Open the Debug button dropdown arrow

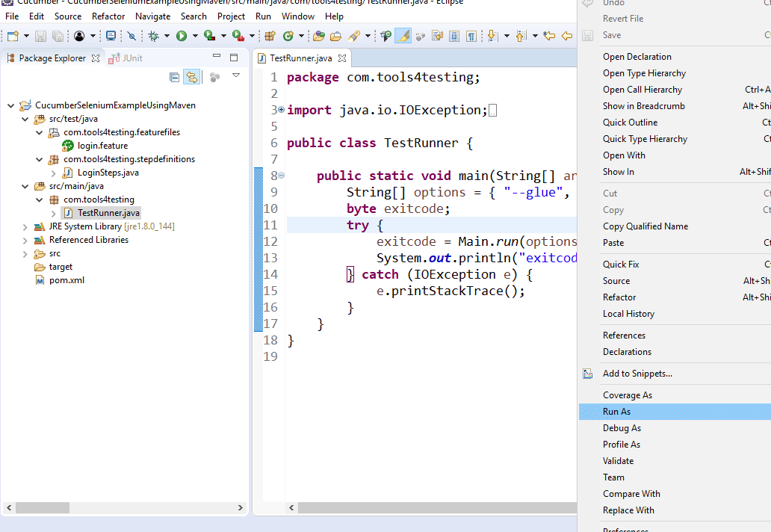[167, 36]
